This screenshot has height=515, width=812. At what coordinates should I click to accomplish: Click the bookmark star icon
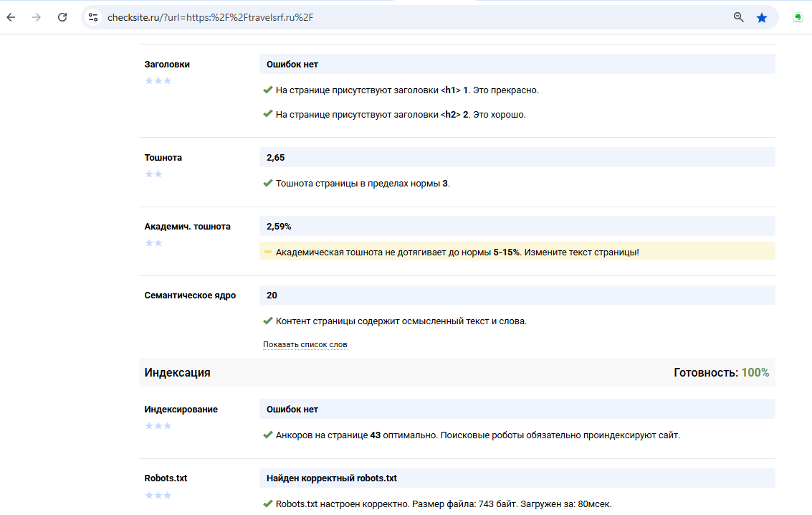pos(761,17)
